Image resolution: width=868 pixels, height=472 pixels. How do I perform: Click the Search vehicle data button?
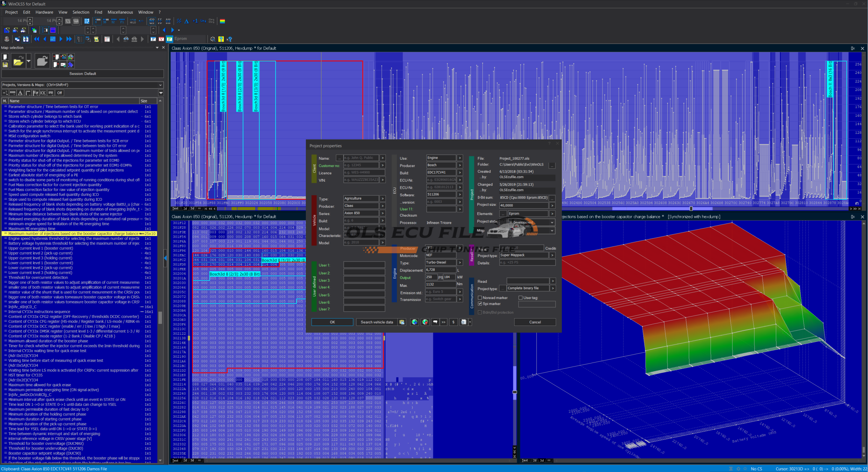(x=377, y=322)
